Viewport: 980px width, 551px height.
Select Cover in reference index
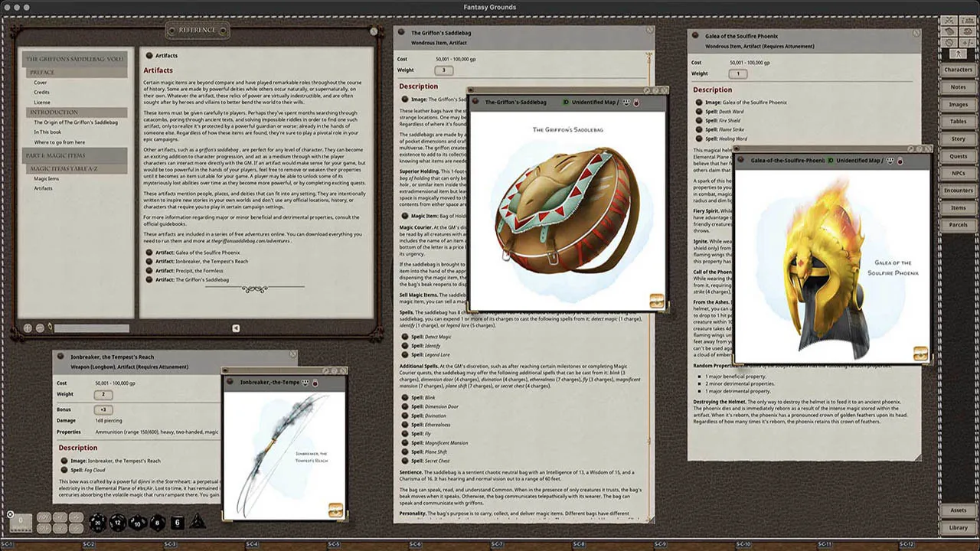pos(41,83)
